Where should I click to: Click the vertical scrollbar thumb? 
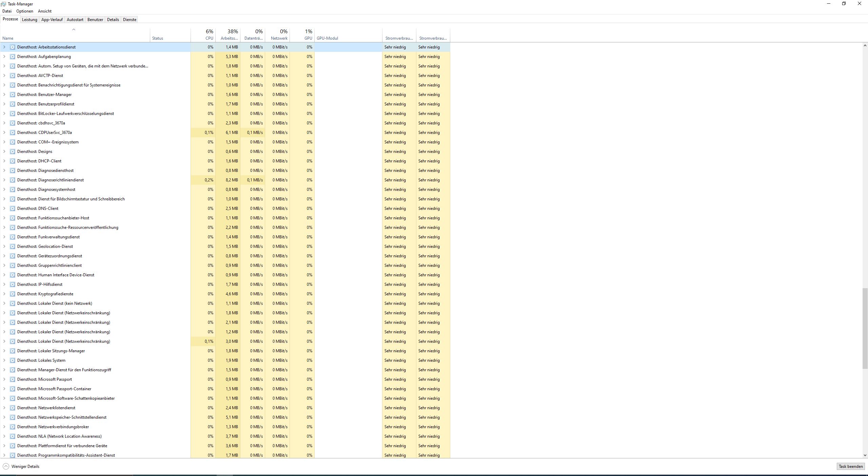point(865,328)
